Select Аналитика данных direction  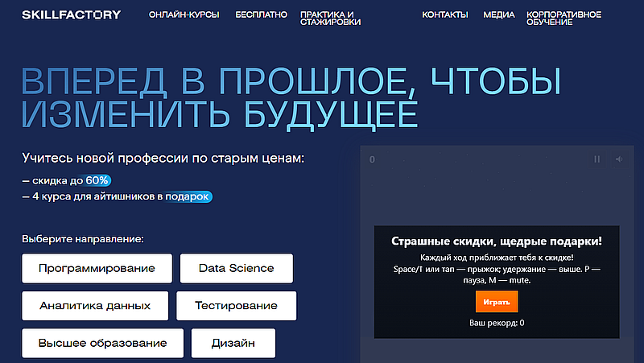pos(95,306)
